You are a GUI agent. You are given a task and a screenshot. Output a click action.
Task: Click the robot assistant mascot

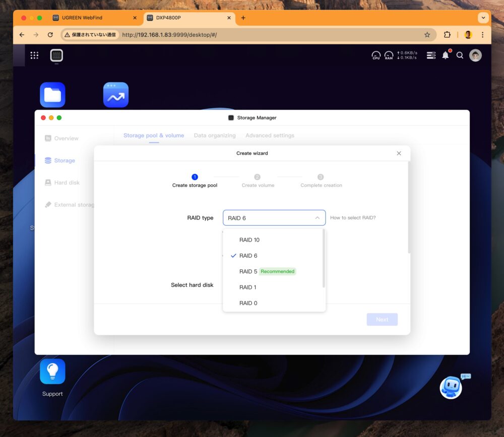450,388
